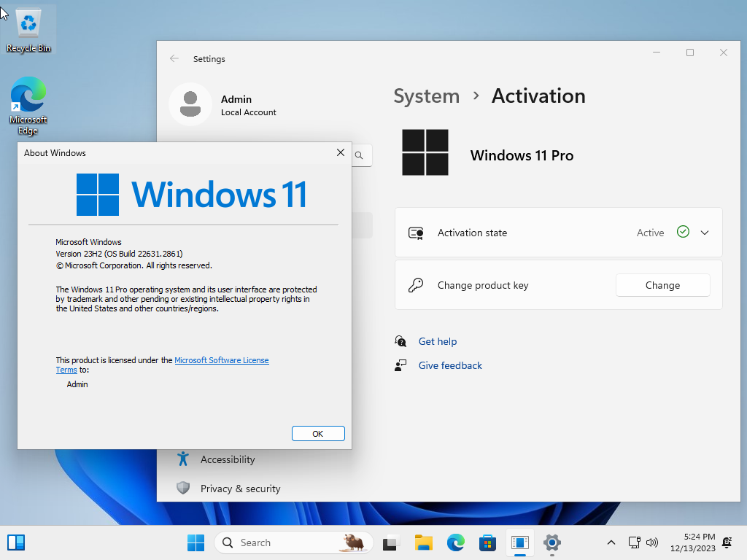Viewport: 747px width, 560px height.
Task: Click the licensed user name Admin
Action: tap(77, 384)
